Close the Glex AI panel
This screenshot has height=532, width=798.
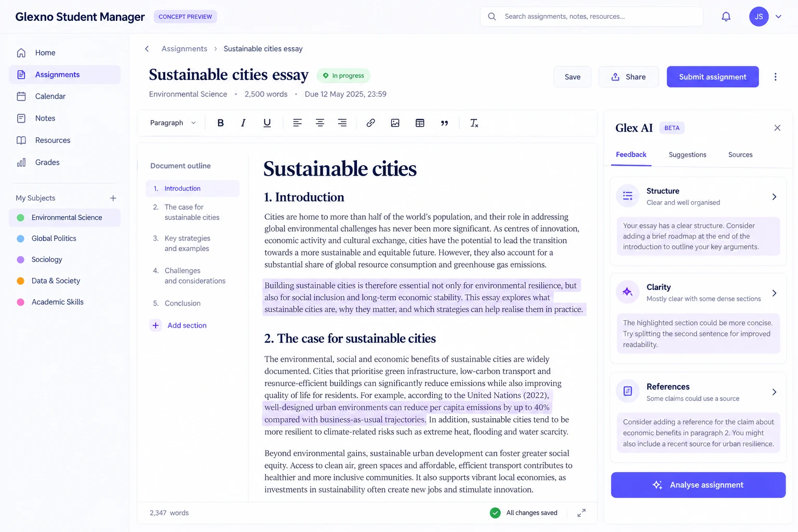point(777,128)
